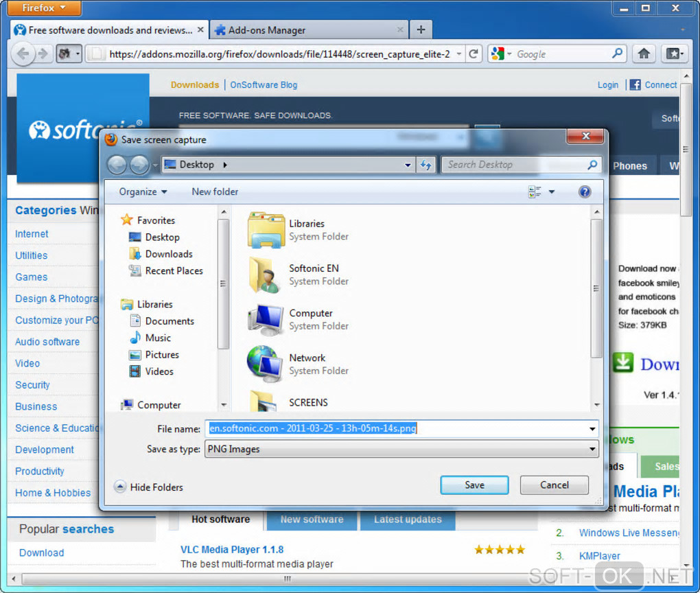The height and width of the screenshot is (593, 700).
Task: Open the view options dropdown arrow
Action: [551, 191]
